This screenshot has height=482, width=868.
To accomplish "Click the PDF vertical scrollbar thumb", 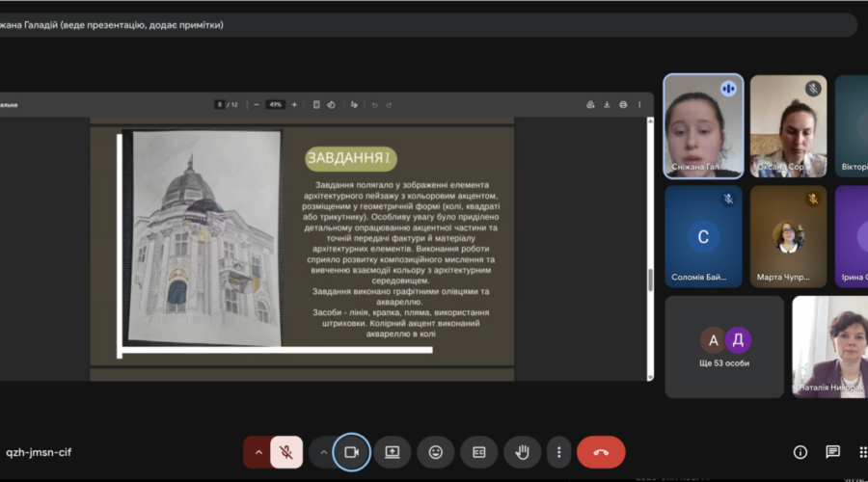I will [650, 280].
